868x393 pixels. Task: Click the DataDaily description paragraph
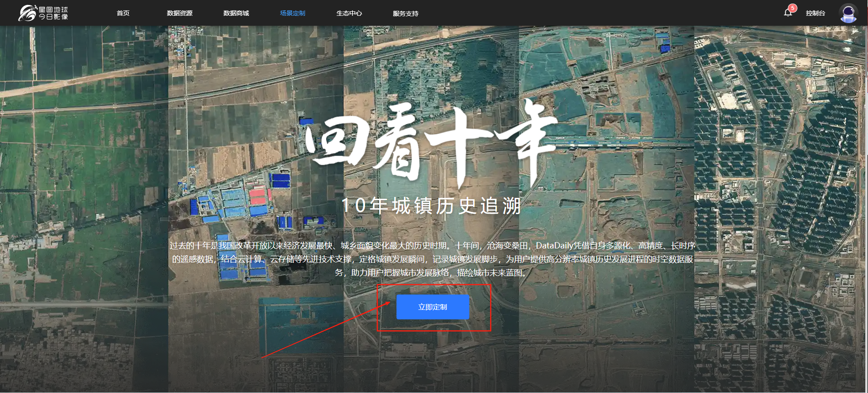[x=432, y=259]
